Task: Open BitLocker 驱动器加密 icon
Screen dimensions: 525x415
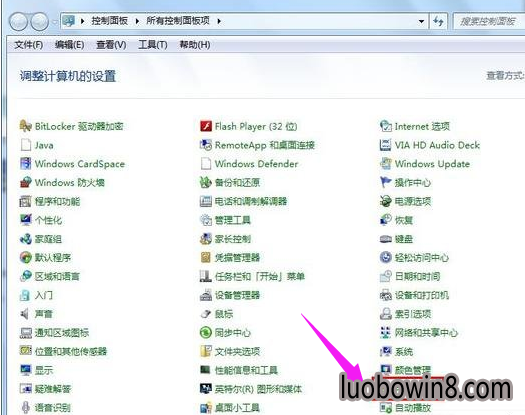Action: pos(26,126)
